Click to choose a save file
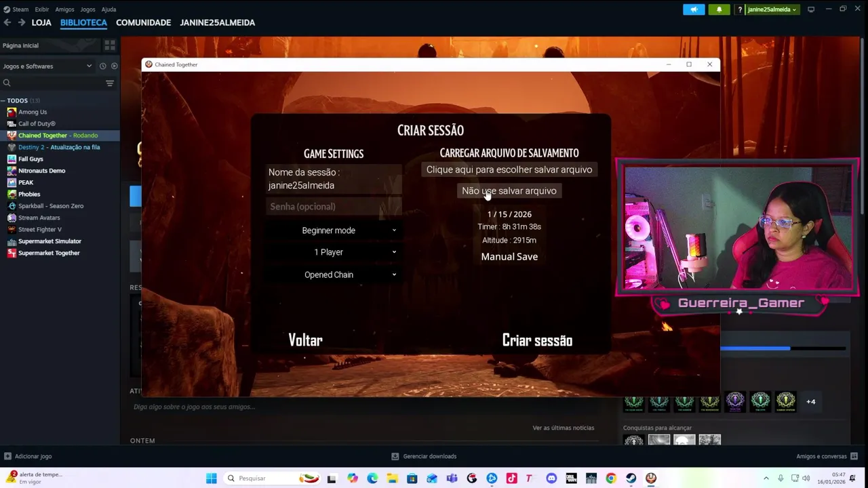The image size is (868, 488). 509,169
